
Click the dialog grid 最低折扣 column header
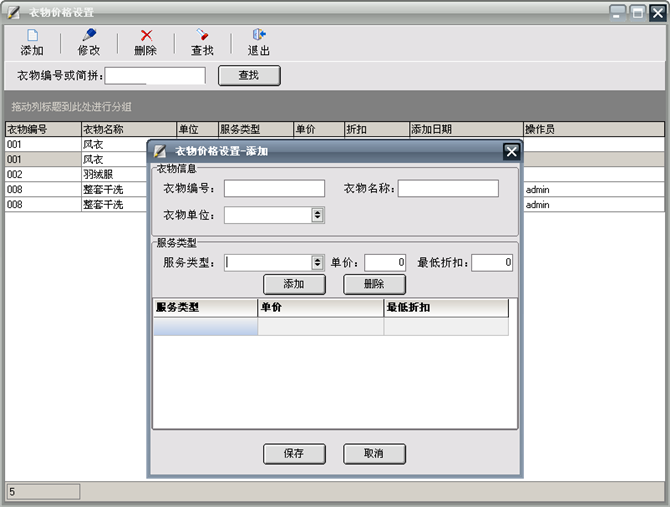coord(446,308)
